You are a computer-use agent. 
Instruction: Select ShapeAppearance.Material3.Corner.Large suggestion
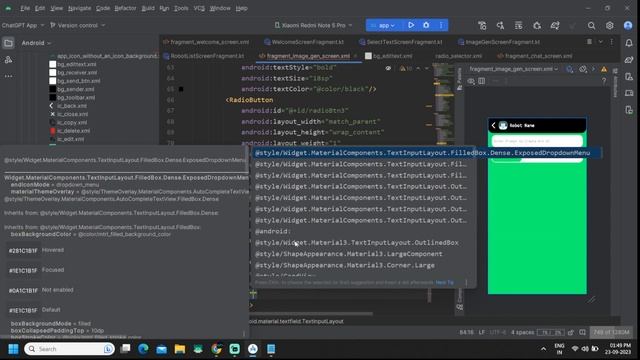click(x=344, y=265)
